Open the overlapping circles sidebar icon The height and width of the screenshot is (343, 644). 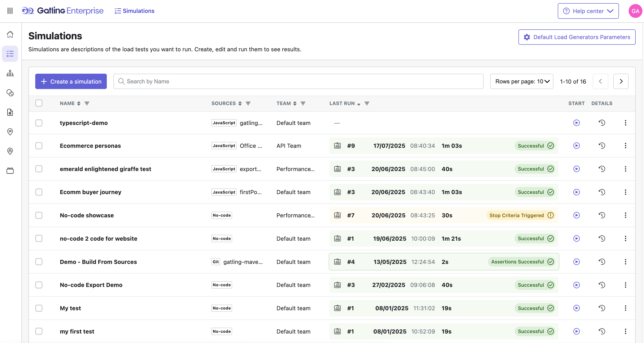pos(10,93)
